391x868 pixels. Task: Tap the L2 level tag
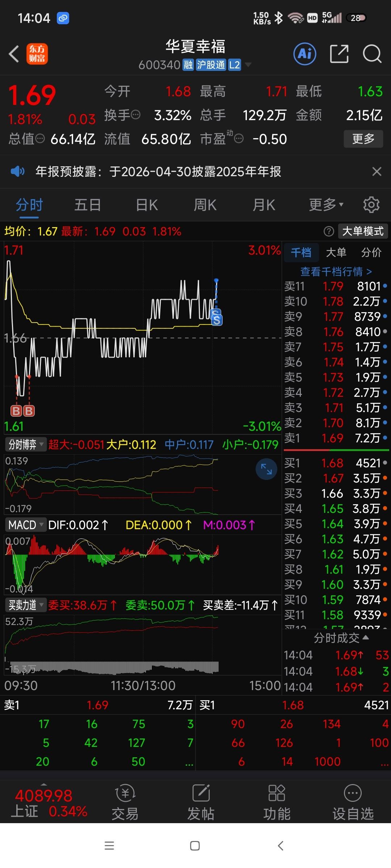(x=235, y=65)
